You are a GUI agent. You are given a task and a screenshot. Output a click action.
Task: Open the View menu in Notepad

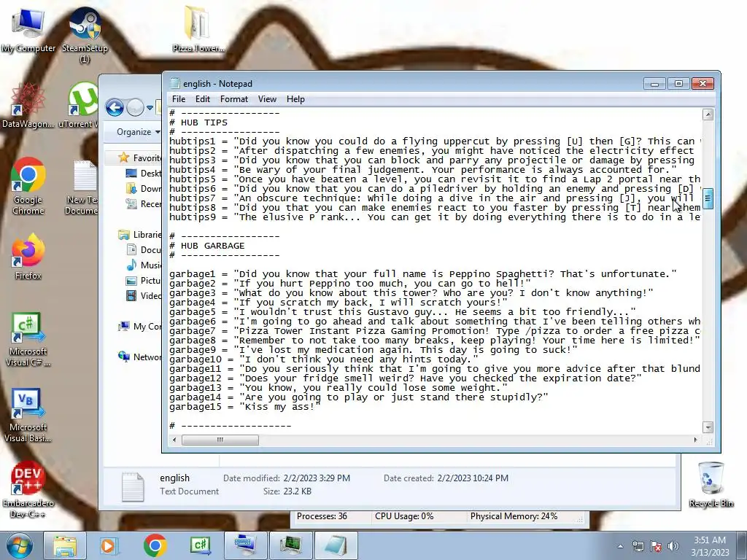(267, 99)
